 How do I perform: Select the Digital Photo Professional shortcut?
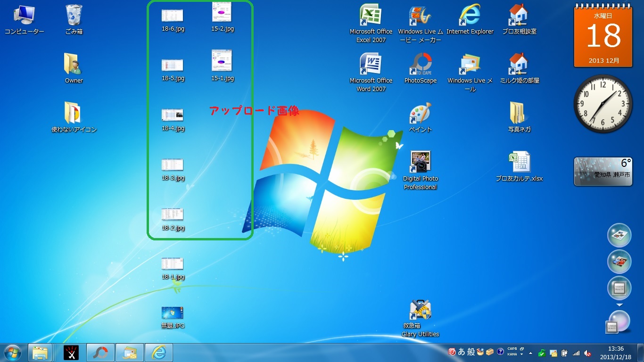[x=421, y=170]
